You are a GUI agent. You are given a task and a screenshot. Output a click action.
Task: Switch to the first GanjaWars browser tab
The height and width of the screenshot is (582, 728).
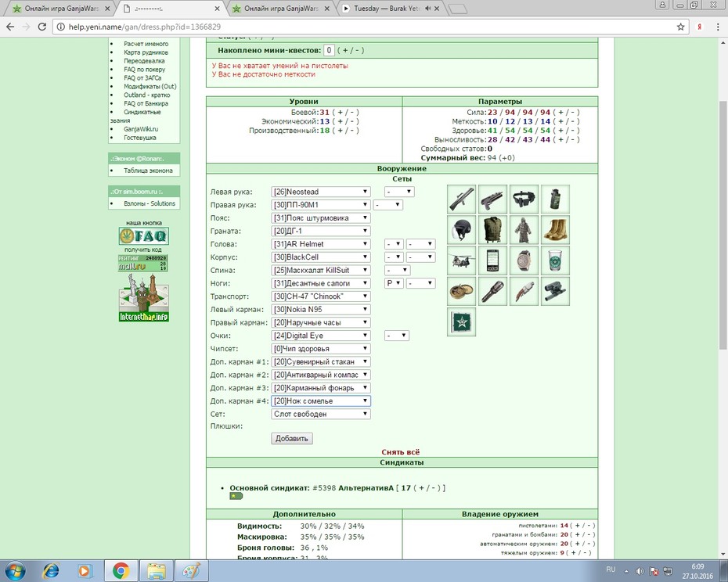[60, 9]
